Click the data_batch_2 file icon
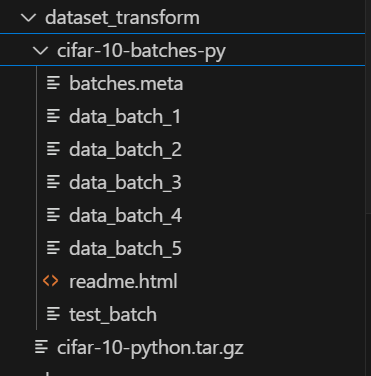Viewport: 371px width, 376px height. [53, 149]
